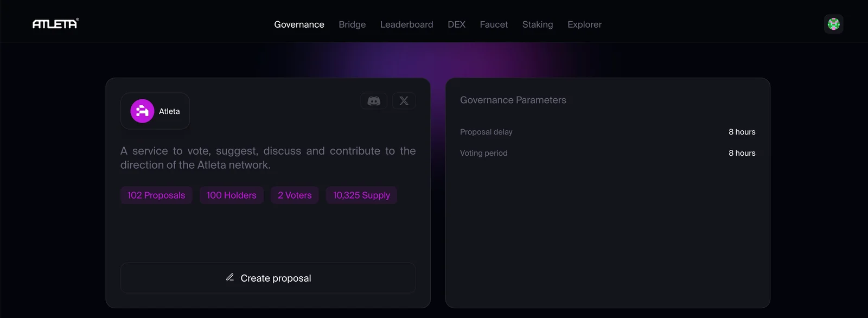Screen dimensions: 868x318
Task: Click the 10,325 Supply badge
Action: (x=361, y=195)
